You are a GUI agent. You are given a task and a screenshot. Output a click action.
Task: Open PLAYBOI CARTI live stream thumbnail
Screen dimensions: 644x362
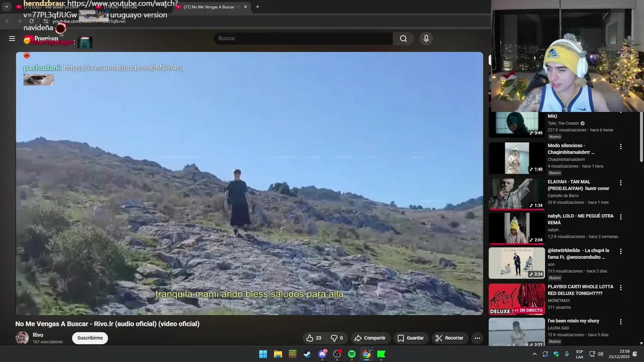coord(517,299)
